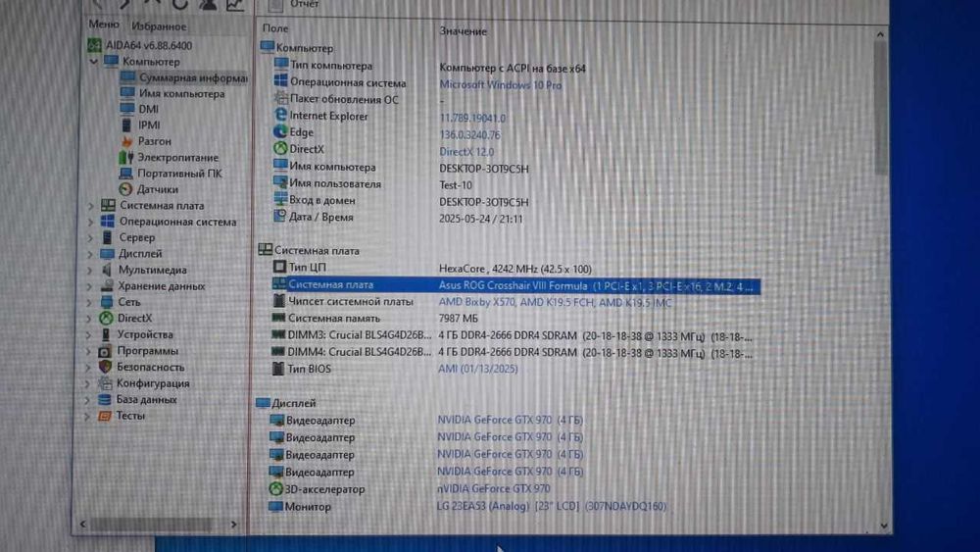The image size is (980, 552).
Task: Click the Дата / Время clock icon
Action: tap(279, 216)
